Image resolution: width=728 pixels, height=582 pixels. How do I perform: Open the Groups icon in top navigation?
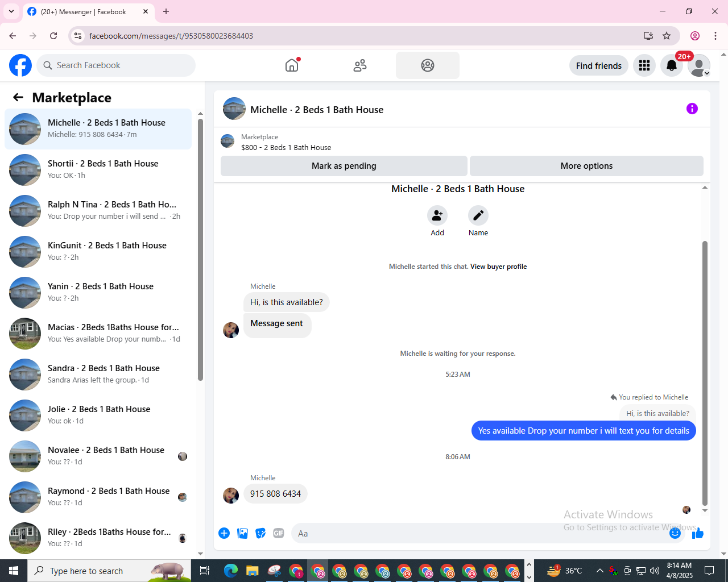point(428,65)
